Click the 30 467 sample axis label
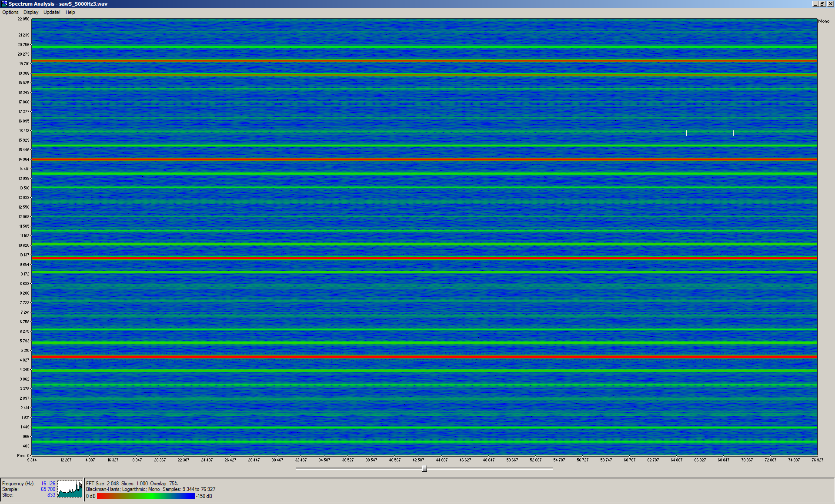The image size is (835, 504). click(277, 460)
